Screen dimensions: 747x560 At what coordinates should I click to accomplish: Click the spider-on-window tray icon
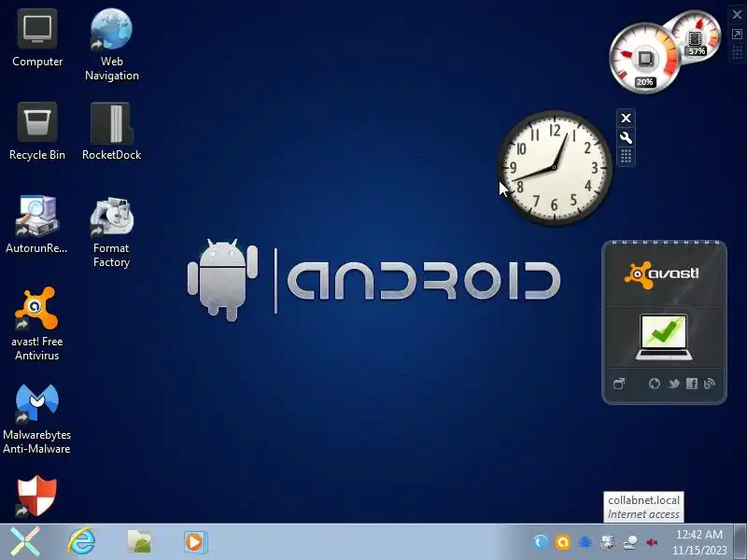608,542
